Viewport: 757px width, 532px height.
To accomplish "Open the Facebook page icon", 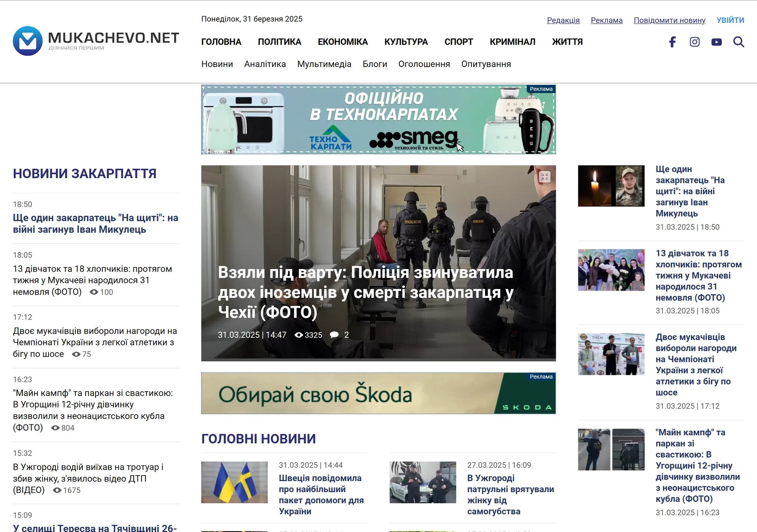I will coord(672,42).
